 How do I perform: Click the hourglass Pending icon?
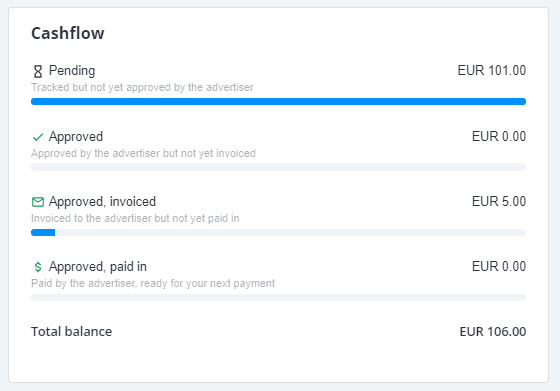[38, 71]
